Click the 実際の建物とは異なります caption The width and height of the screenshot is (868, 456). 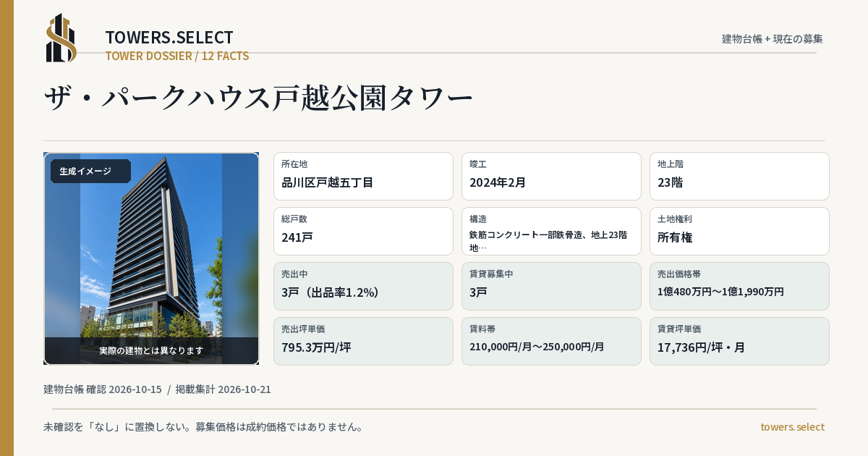point(151,350)
